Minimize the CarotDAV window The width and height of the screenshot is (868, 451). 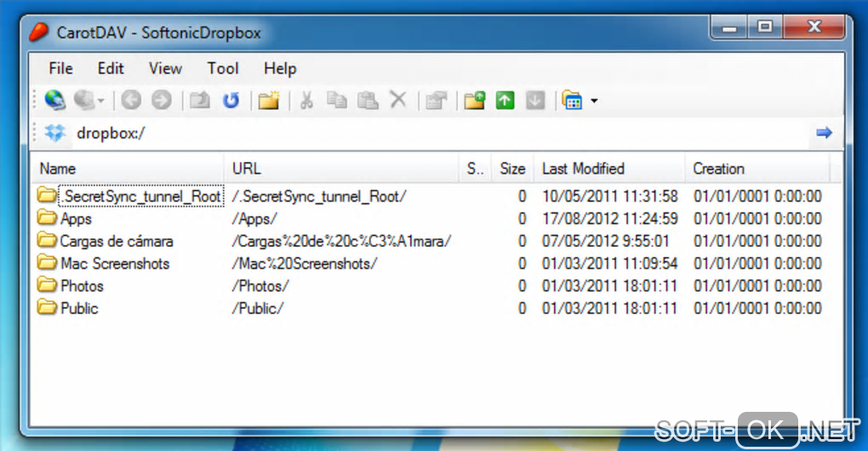click(729, 28)
